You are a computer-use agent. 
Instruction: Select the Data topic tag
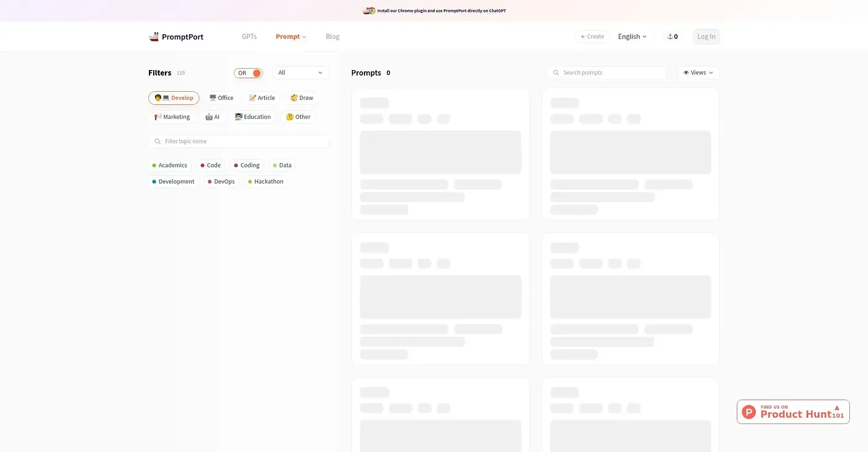pos(282,166)
